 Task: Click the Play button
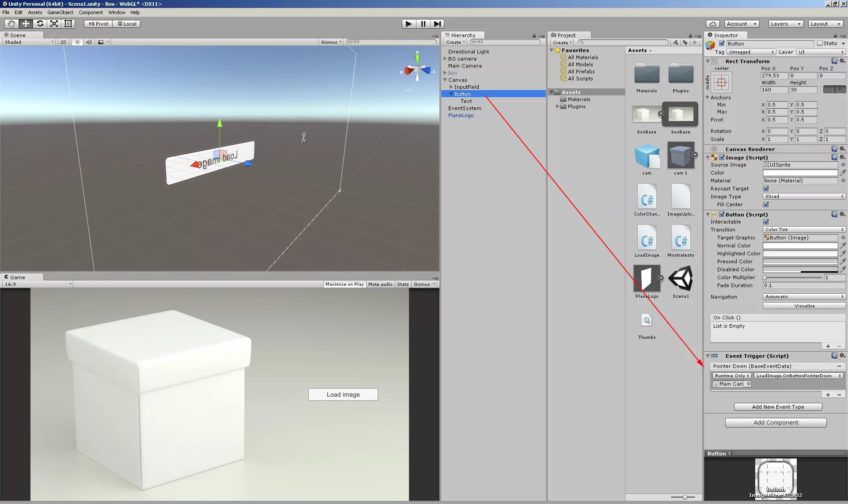[x=409, y=24]
